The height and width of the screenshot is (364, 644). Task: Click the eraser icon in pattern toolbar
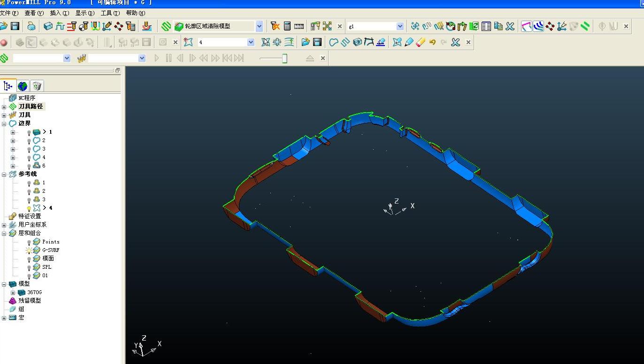421,42
